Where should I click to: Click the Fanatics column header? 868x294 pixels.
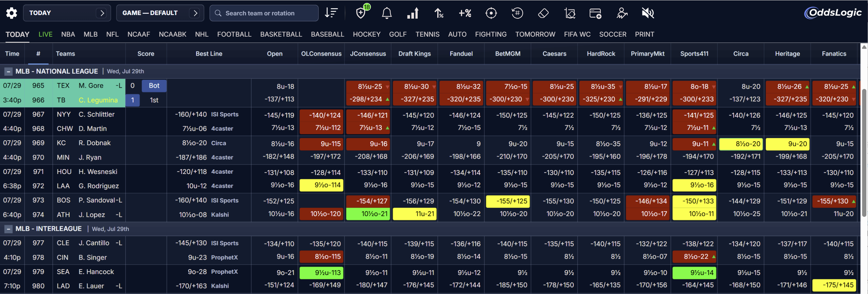tap(834, 54)
